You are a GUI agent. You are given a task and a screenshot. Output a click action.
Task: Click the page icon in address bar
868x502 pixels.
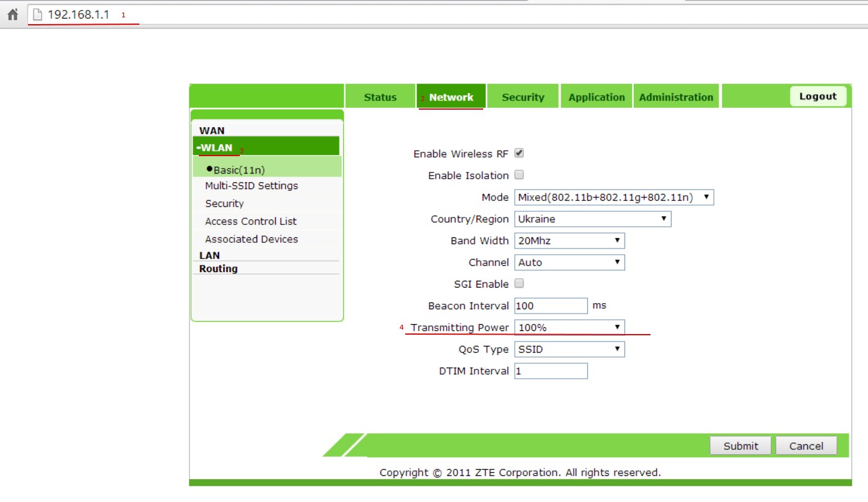coord(37,14)
